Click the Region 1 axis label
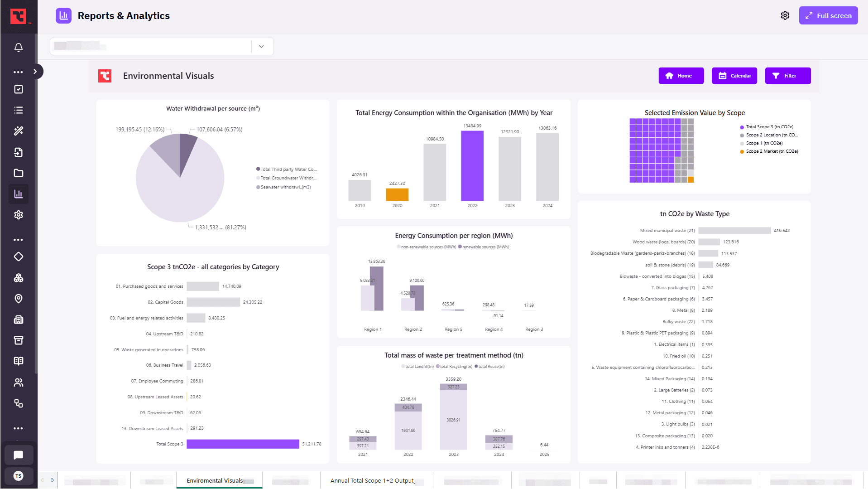Viewport: 868px width, 489px height. 373,329
